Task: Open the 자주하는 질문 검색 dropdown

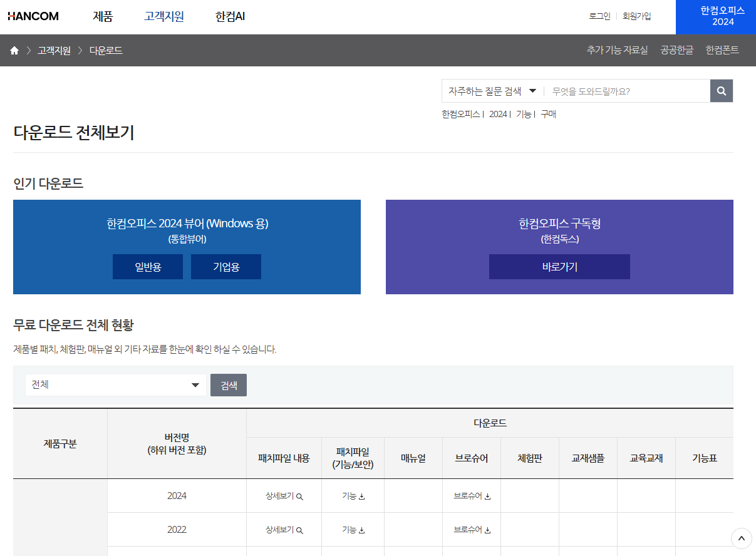Action: pyautogui.click(x=492, y=91)
